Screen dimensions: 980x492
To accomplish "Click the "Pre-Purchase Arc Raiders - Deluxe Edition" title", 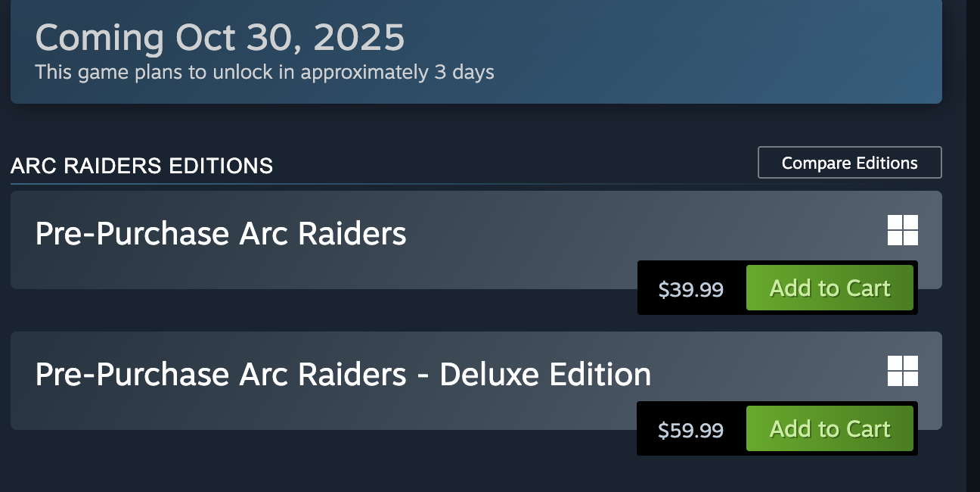I will pos(343,375).
